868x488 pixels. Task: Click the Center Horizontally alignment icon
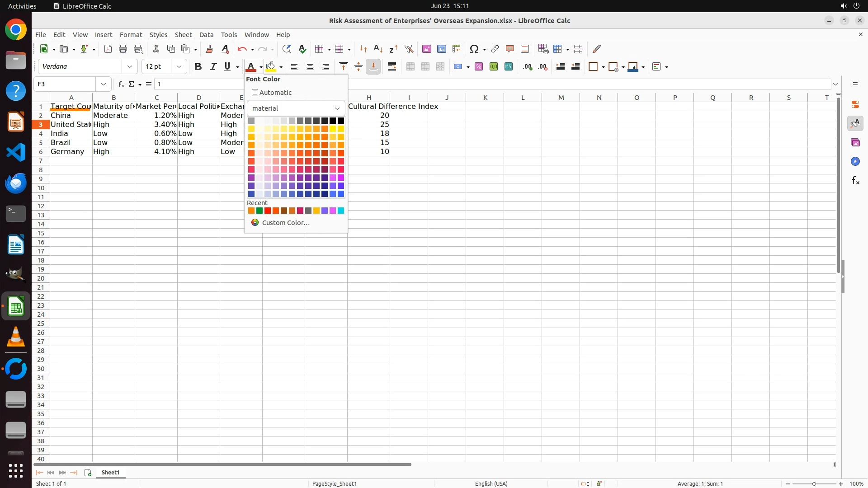310,67
